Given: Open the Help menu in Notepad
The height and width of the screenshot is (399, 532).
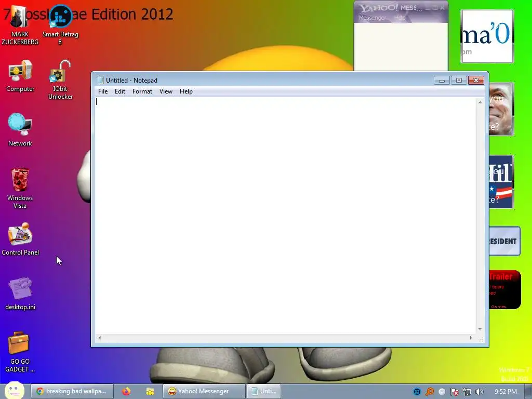Looking at the screenshot, I should [186, 91].
